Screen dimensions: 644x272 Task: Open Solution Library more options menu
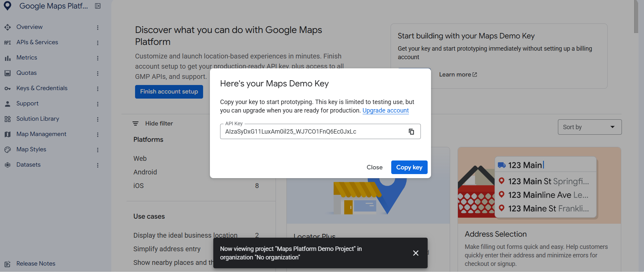98,119
